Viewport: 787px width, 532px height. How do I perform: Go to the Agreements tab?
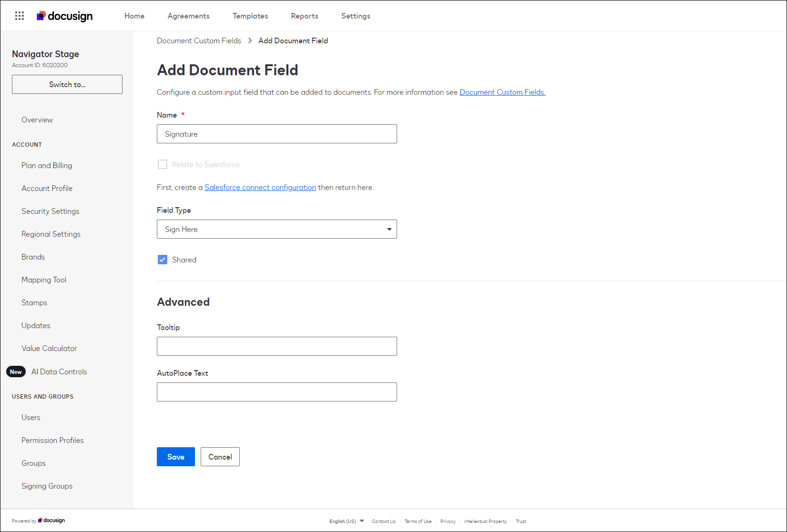coord(188,16)
